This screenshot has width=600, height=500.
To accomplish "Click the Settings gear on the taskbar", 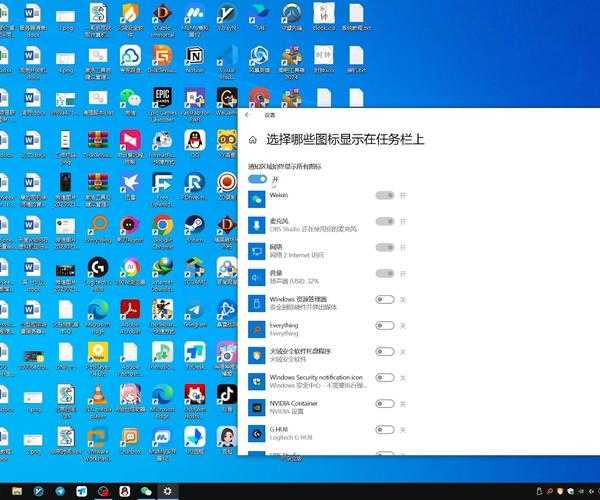I will (x=167, y=491).
